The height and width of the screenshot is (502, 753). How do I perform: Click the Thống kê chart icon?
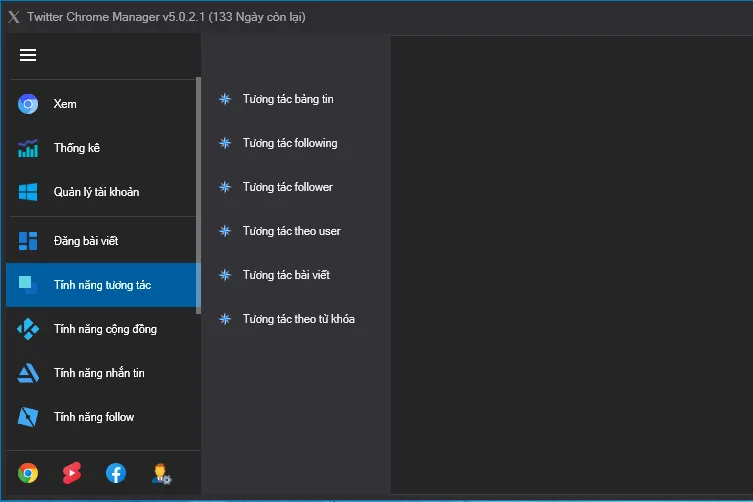tap(28, 148)
